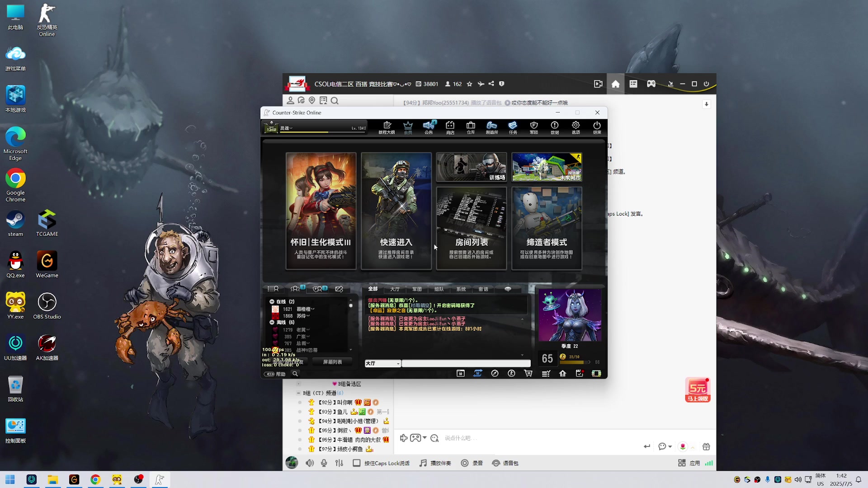
Task: Open the 制造所 crafting hammer icon
Action: (492, 127)
